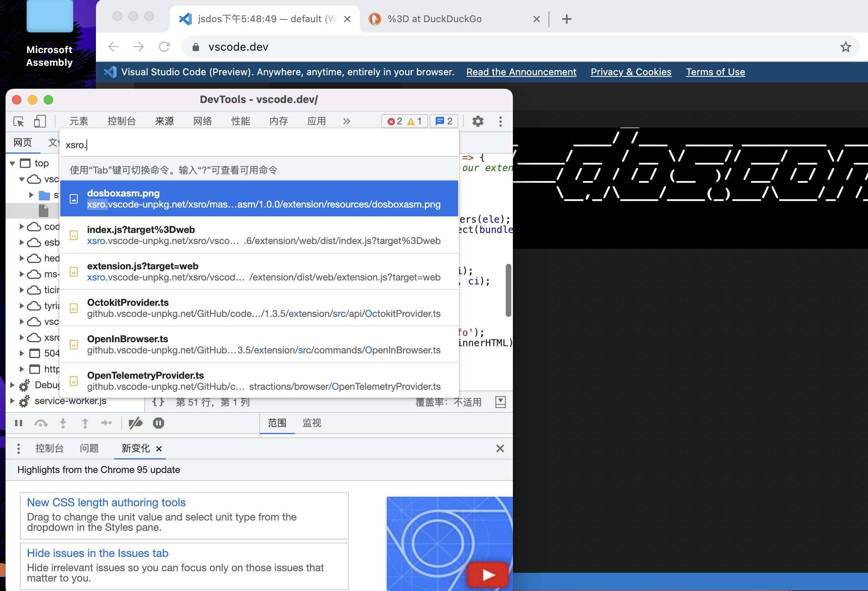This screenshot has height=591, width=868.
Task: Pause script execution in the debugger
Action: coord(19,423)
